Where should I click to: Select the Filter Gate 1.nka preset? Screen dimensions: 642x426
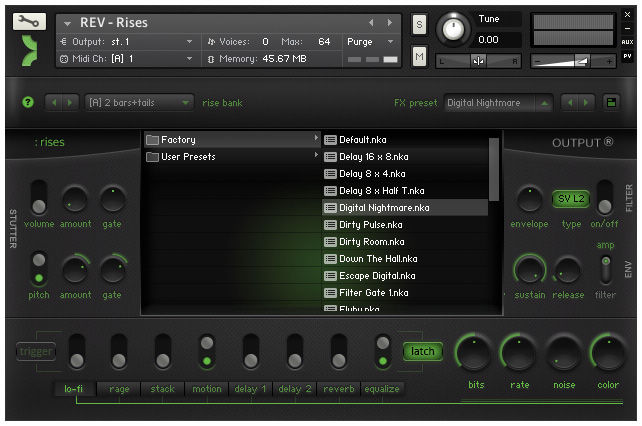click(x=405, y=293)
